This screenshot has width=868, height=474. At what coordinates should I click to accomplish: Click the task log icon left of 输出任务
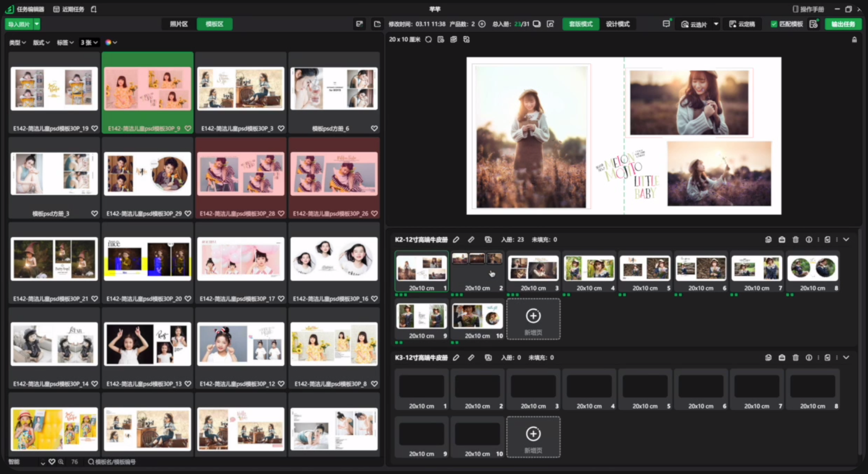coord(813,24)
